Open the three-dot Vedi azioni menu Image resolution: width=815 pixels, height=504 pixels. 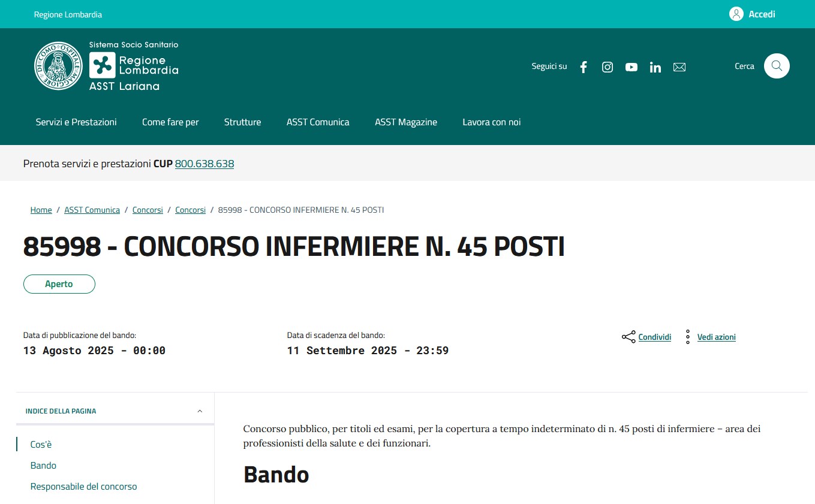point(688,337)
